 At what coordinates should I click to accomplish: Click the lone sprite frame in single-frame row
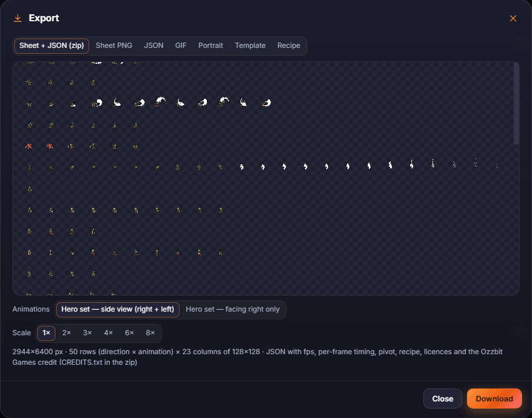click(x=30, y=189)
